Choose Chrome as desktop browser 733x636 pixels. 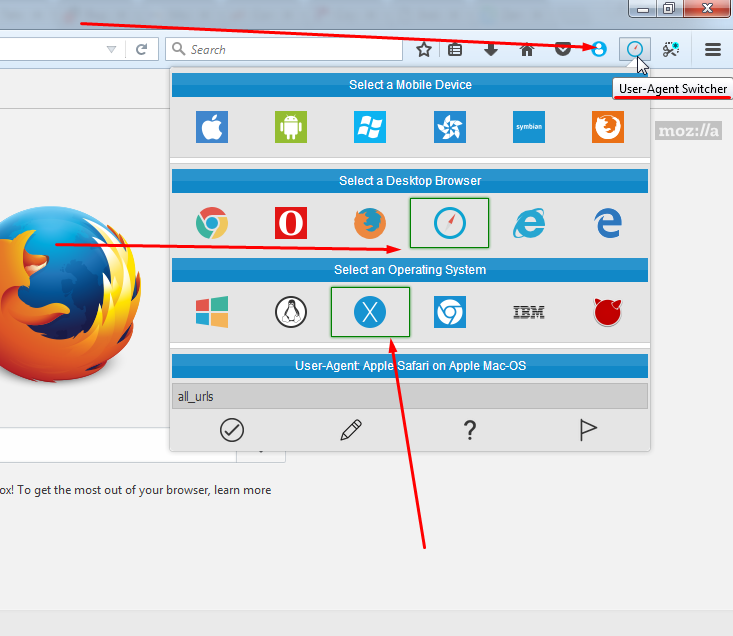pos(212,223)
